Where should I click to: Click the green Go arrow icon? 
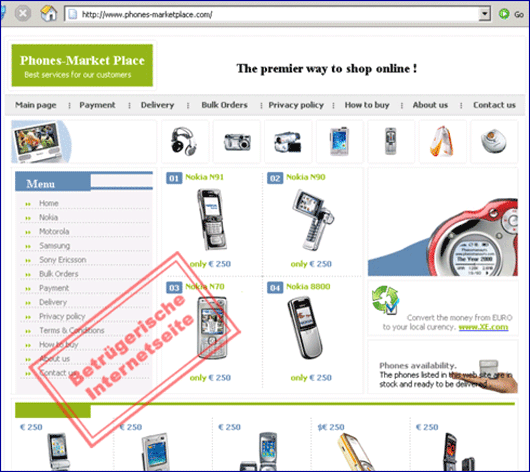504,14
